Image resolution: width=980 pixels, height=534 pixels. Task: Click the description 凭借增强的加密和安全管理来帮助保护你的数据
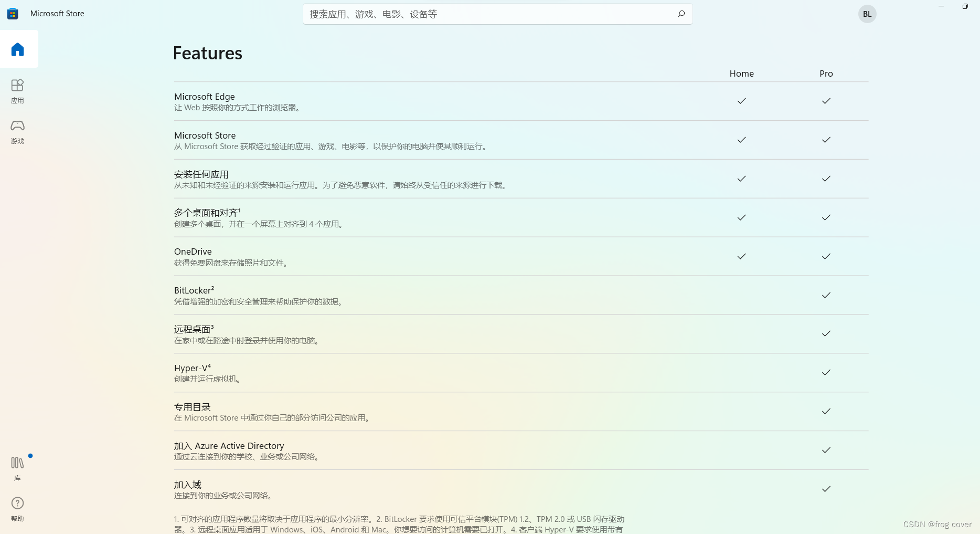(x=259, y=302)
